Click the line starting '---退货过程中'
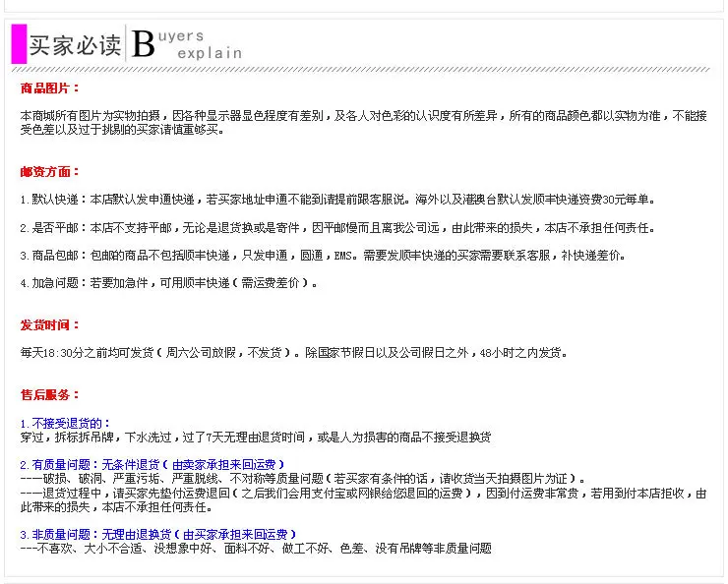 pos(364,494)
